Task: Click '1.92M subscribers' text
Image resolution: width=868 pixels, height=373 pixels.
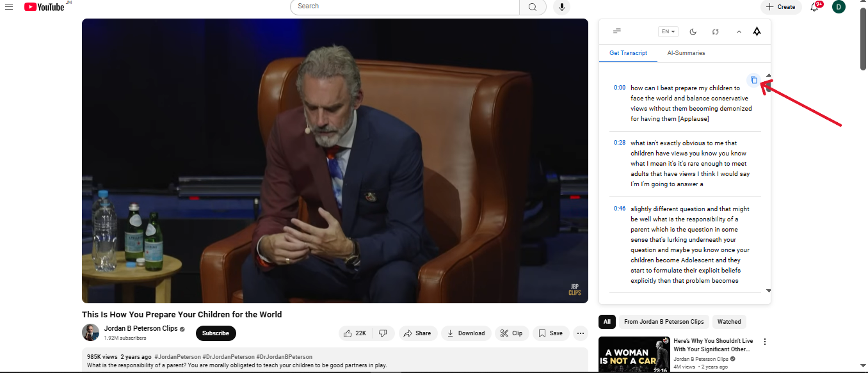Action: pyautogui.click(x=125, y=338)
